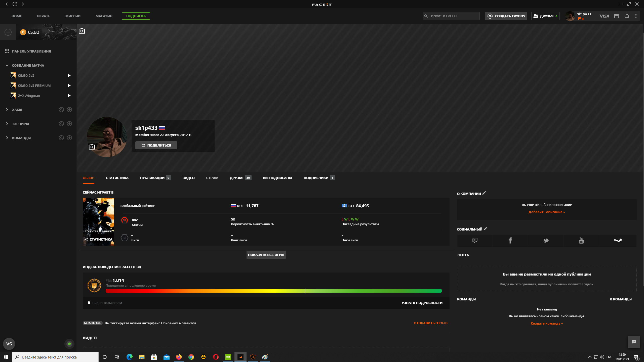Search hubs with the magnifier icon in the ХАБЫ row
Viewport: 644px width, 362px height.
(61, 110)
